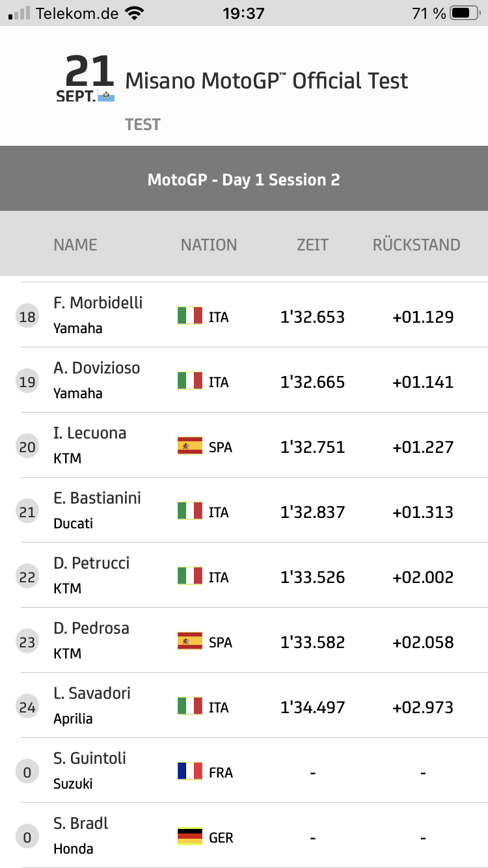
Task: Tap the Italian flag in L. Savadori's row
Action: click(x=190, y=707)
